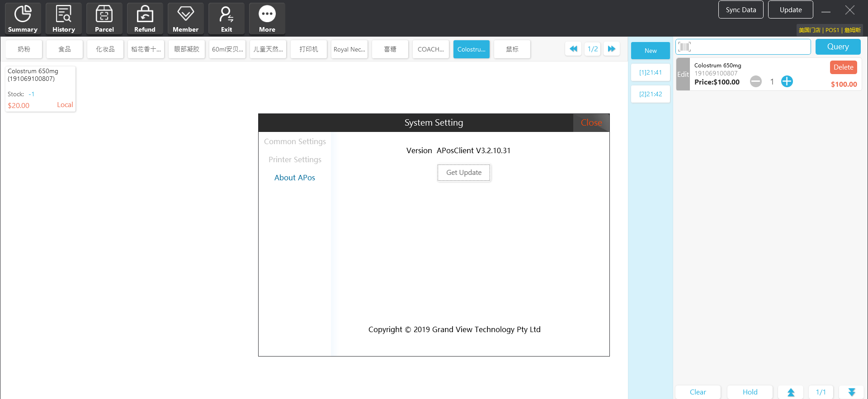The image size is (868, 399).
Task: Go to next category page arrow
Action: (612, 49)
